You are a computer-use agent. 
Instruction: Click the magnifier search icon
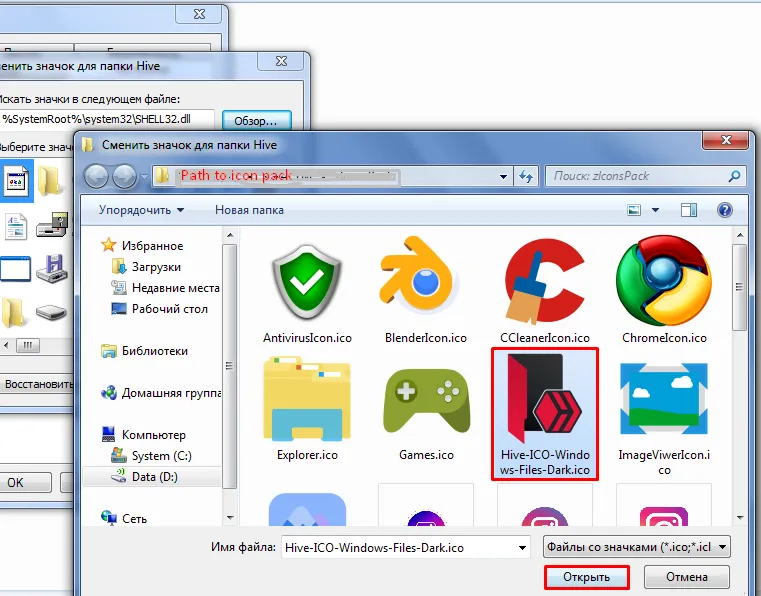click(735, 176)
